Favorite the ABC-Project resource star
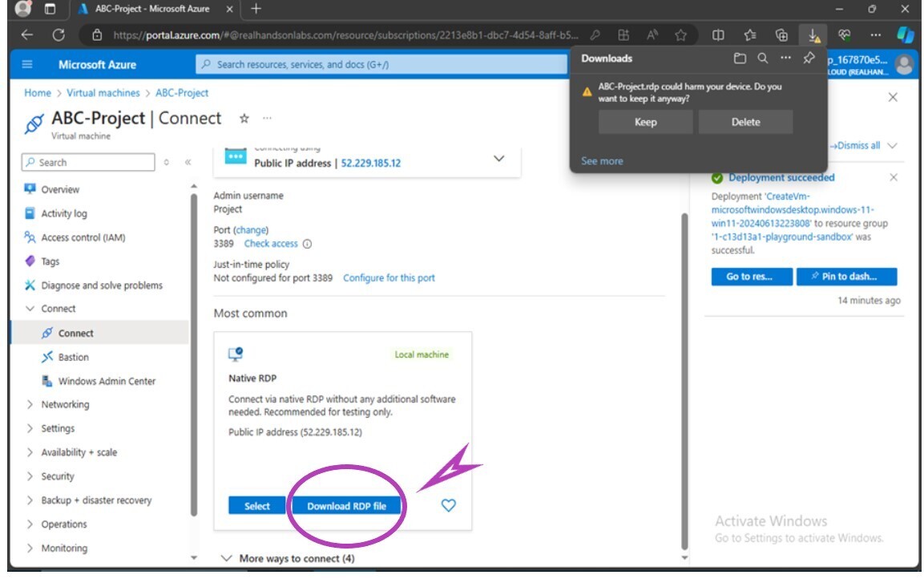Image resolution: width=924 pixels, height=587 pixels. tap(244, 119)
